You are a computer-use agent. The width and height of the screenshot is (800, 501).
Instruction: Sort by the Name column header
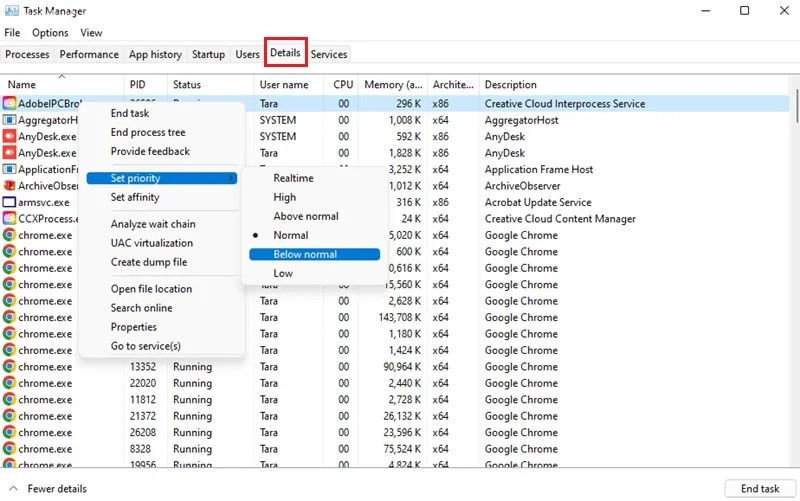tap(22, 85)
